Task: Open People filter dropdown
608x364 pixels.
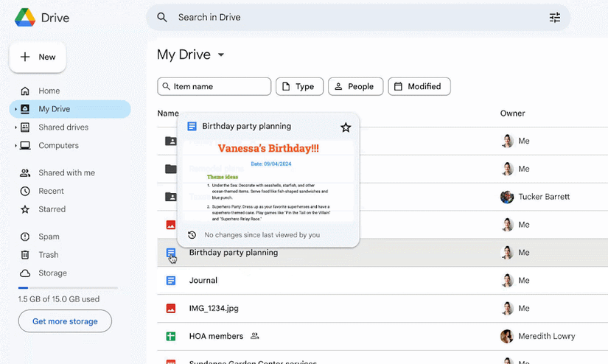Action: point(355,86)
